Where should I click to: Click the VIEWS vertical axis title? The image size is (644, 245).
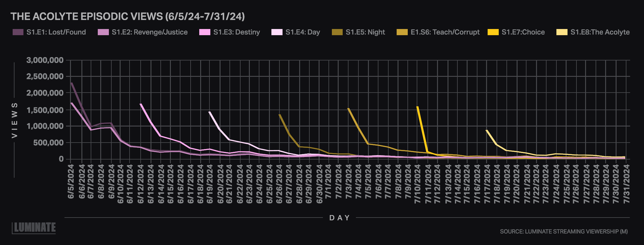click(x=14, y=120)
